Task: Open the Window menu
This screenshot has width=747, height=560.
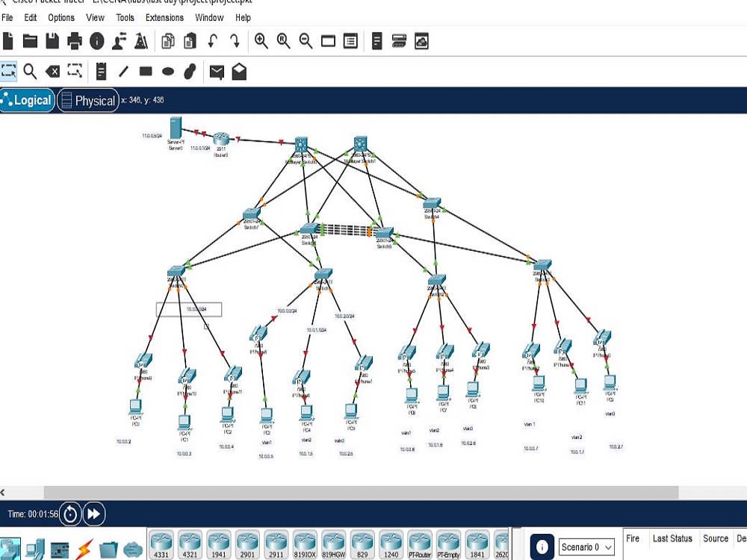Action: tap(209, 18)
